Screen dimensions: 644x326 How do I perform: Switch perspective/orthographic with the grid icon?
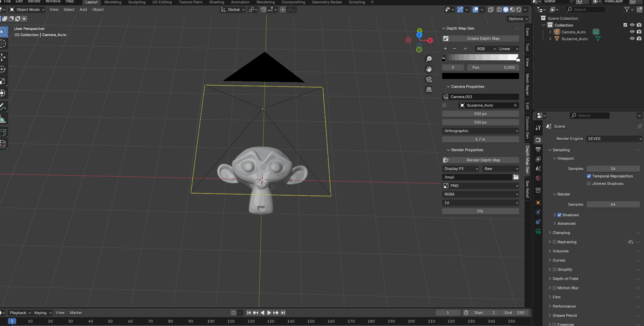(x=429, y=90)
